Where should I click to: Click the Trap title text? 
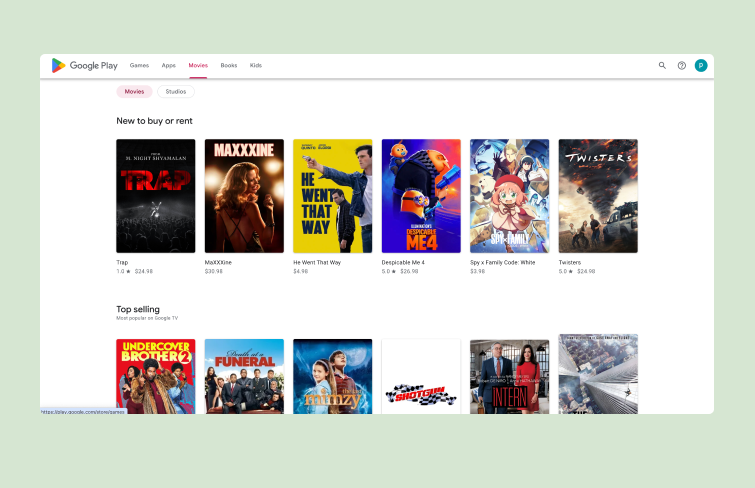tap(122, 263)
